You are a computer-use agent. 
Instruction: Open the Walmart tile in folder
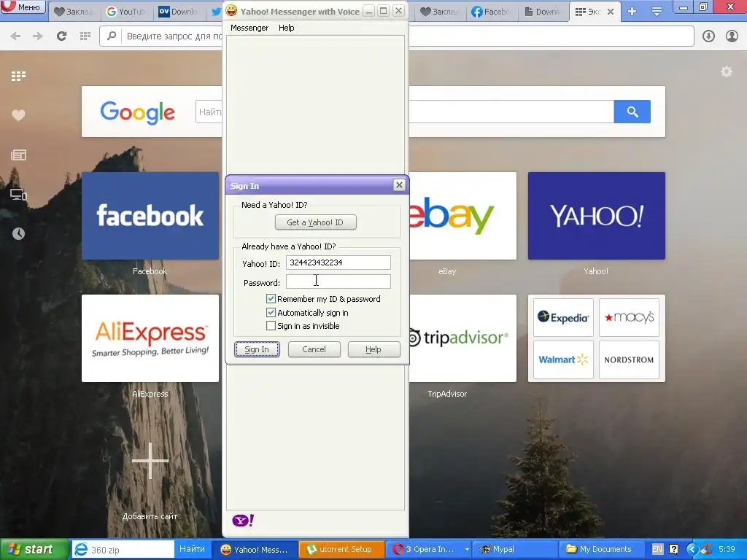(563, 359)
